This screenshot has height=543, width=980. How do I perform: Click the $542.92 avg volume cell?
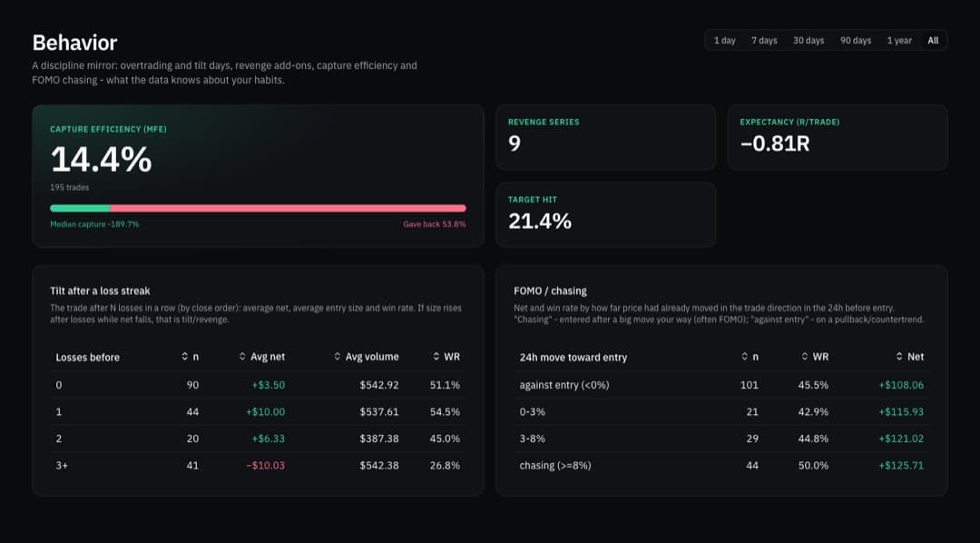tap(378, 385)
